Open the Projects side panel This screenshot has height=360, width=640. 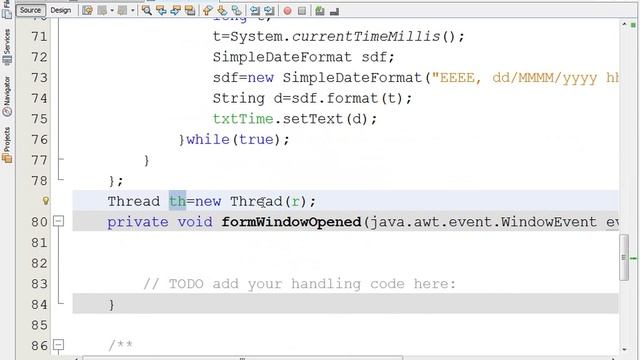[x=7, y=145]
